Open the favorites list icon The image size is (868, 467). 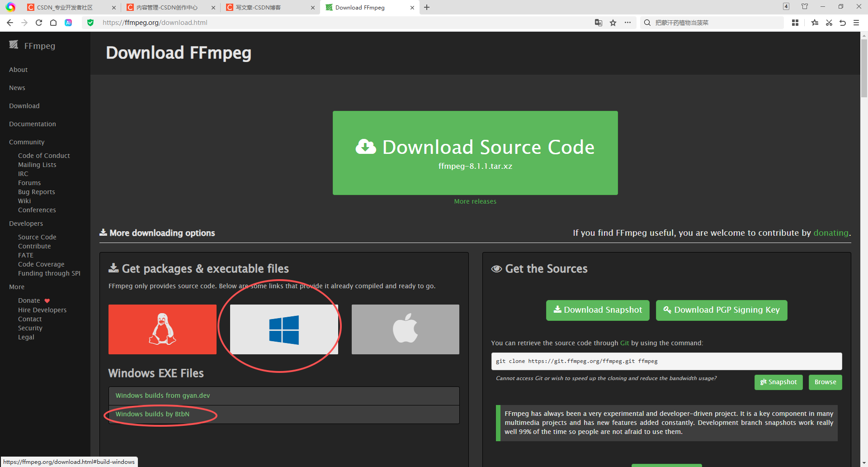point(815,23)
